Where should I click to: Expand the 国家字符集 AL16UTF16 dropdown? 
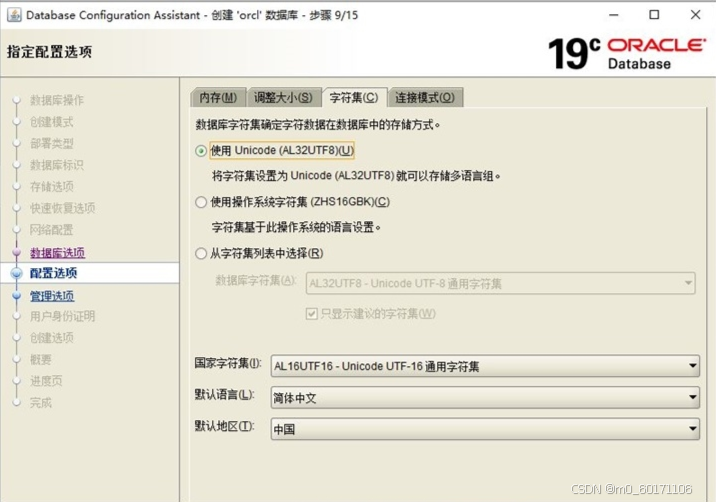[x=485, y=366]
